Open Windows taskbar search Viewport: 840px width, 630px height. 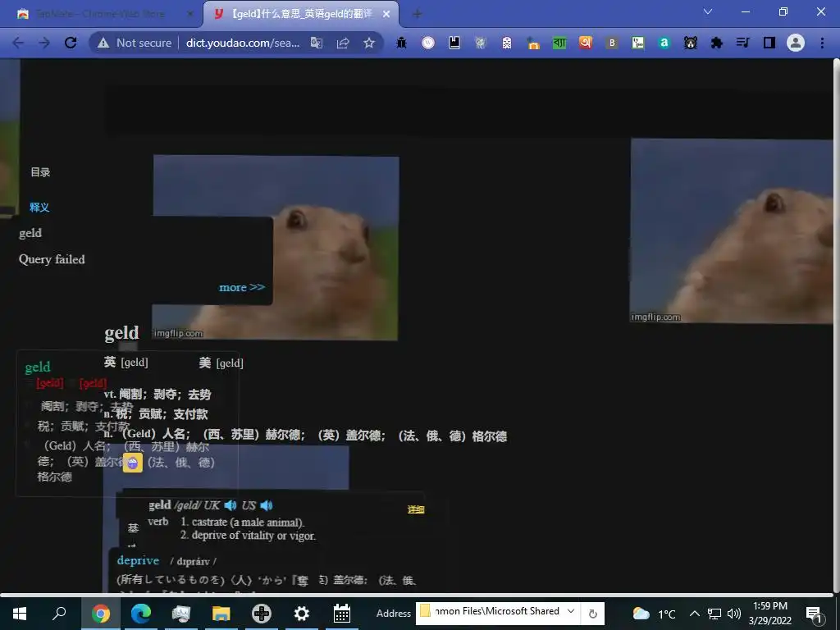[59, 614]
